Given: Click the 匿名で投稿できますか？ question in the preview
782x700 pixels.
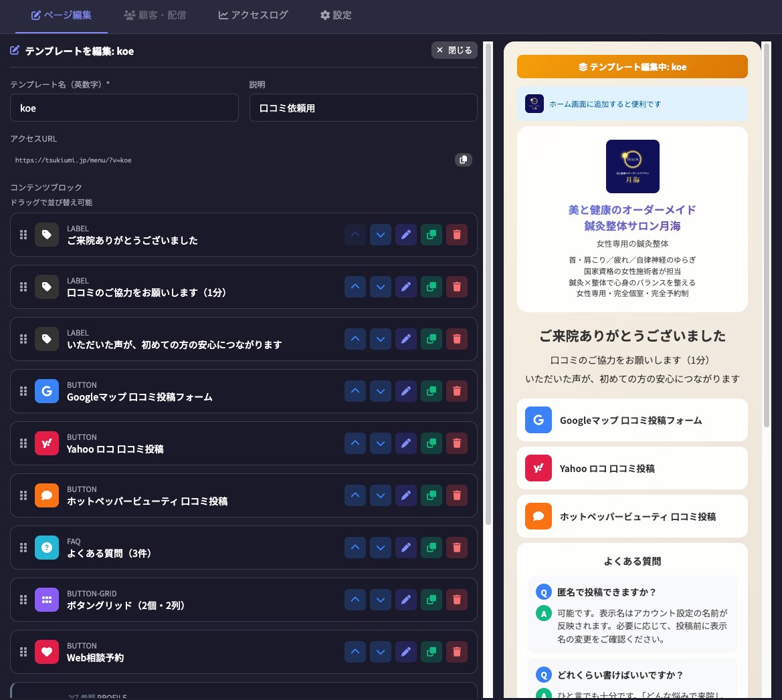Looking at the screenshot, I should coord(607,592).
